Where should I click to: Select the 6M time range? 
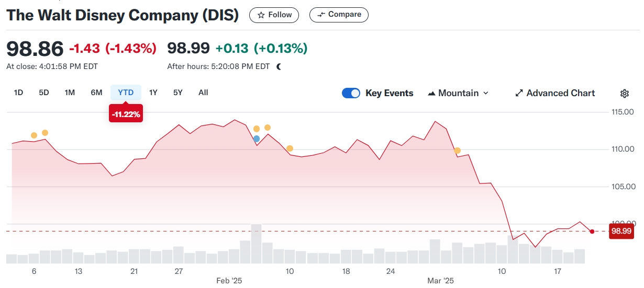click(x=96, y=93)
